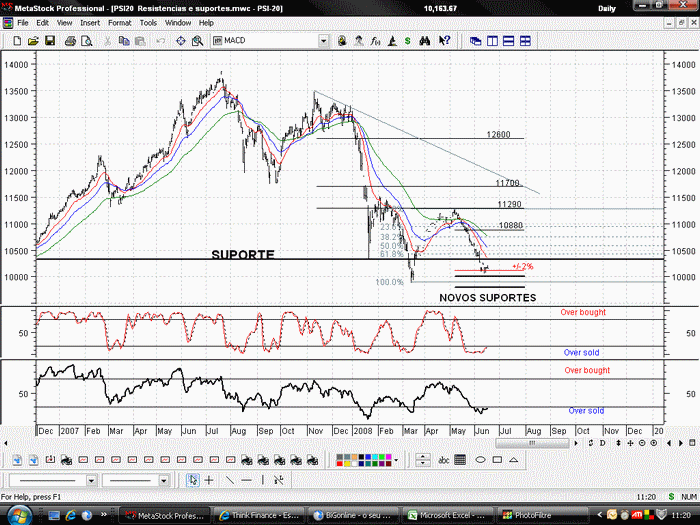The image size is (700, 525).
Task: Switch to Microsoft Excel taskbar button
Action: 448,515
